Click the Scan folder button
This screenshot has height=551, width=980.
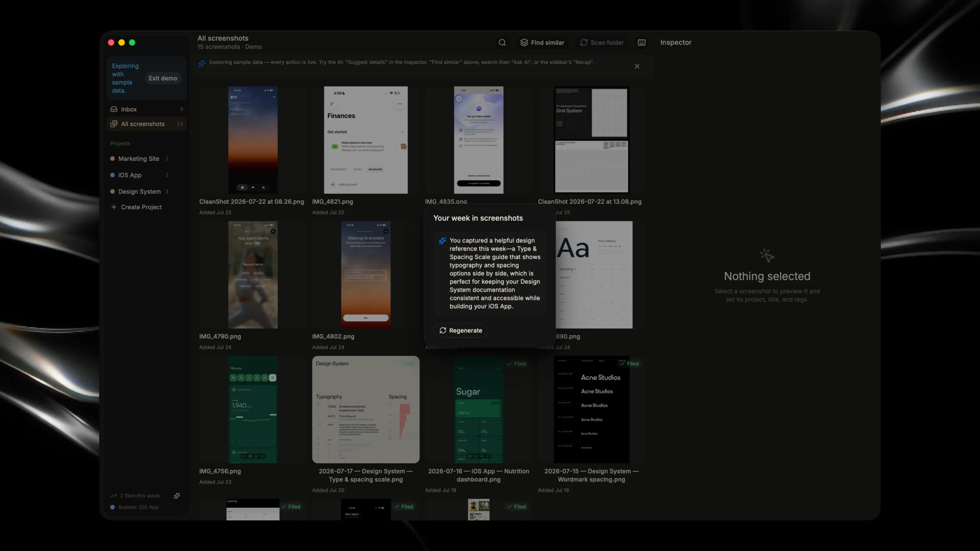coord(602,43)
